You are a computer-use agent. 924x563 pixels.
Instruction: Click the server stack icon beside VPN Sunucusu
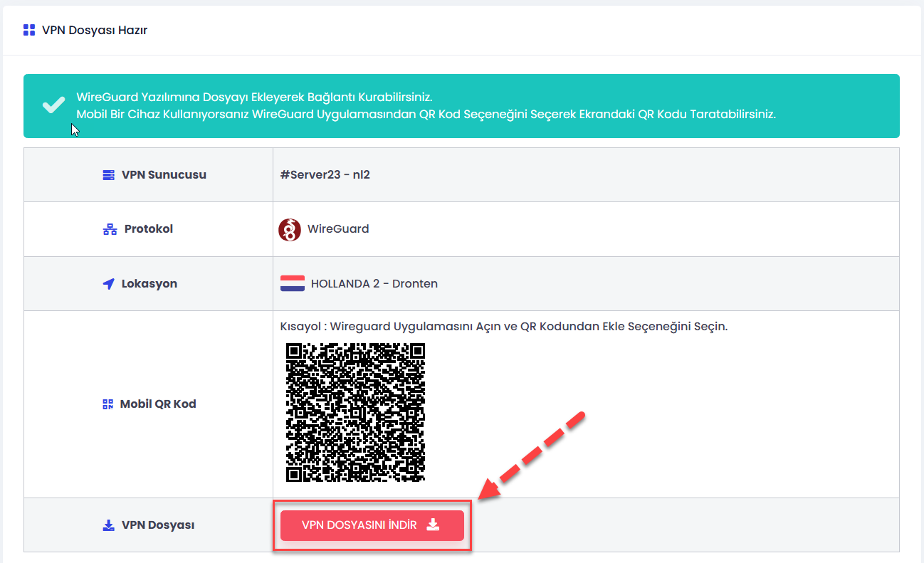click(x=108, y=175)
